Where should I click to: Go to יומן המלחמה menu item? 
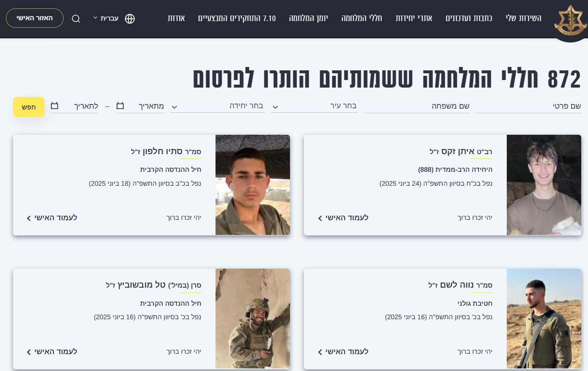click(309, 18)
